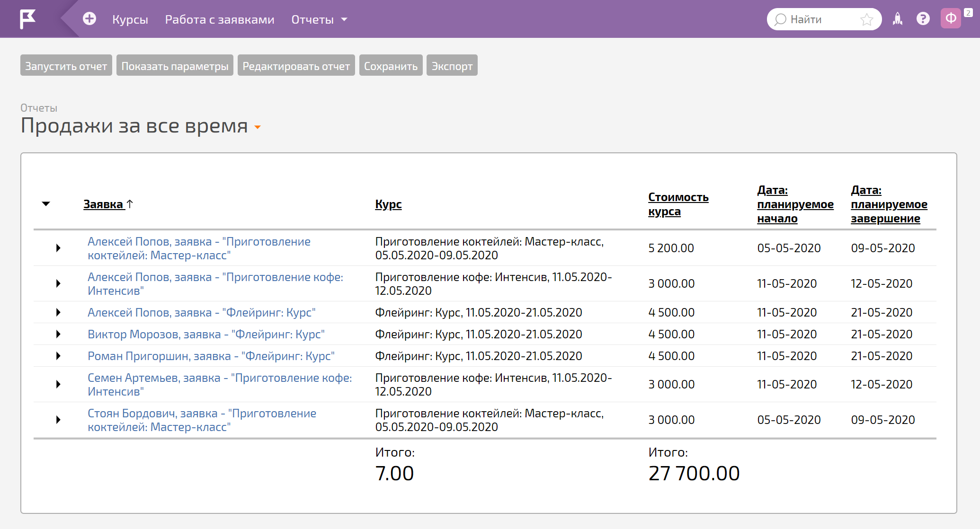Click the star favorites icon in search

[867, 19]
